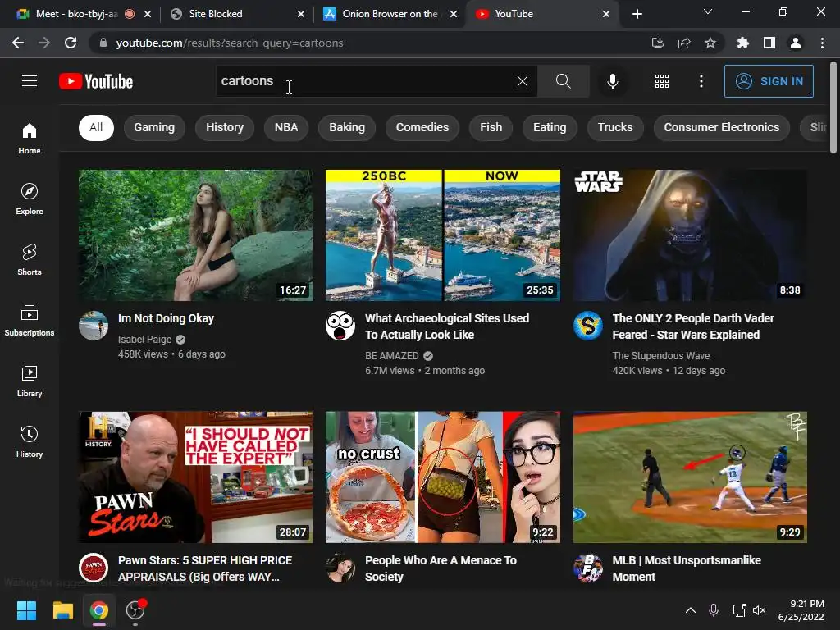Image resolution: width=840 pixels, height=630 pixels.
Task: Open Explore in the sidebar
Action: pyautogui.click(x=30, y=199)
